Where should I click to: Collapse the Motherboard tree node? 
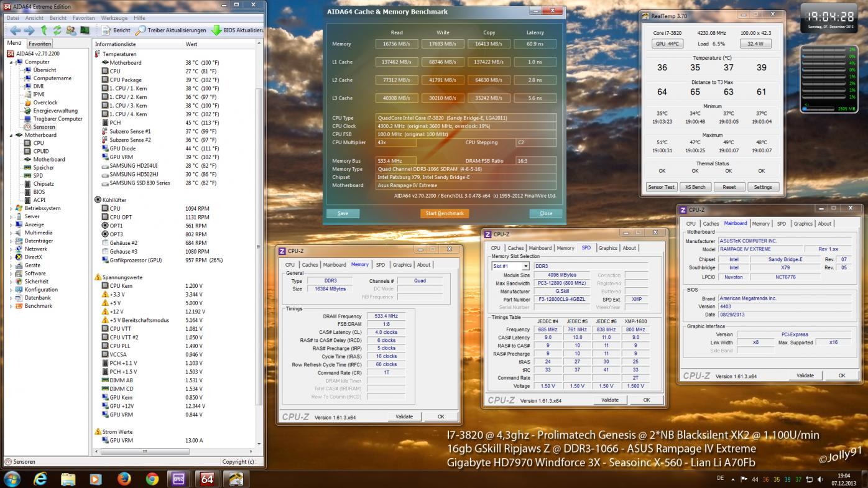(11, 135)
